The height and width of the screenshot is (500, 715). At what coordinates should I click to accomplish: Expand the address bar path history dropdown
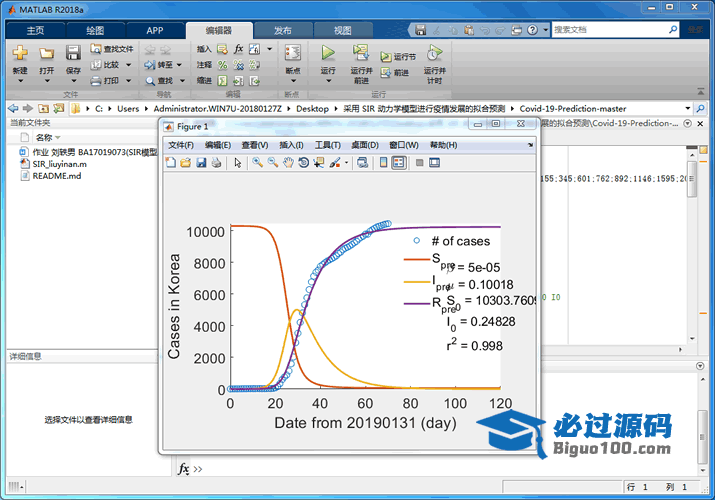[x=688, y=108]
